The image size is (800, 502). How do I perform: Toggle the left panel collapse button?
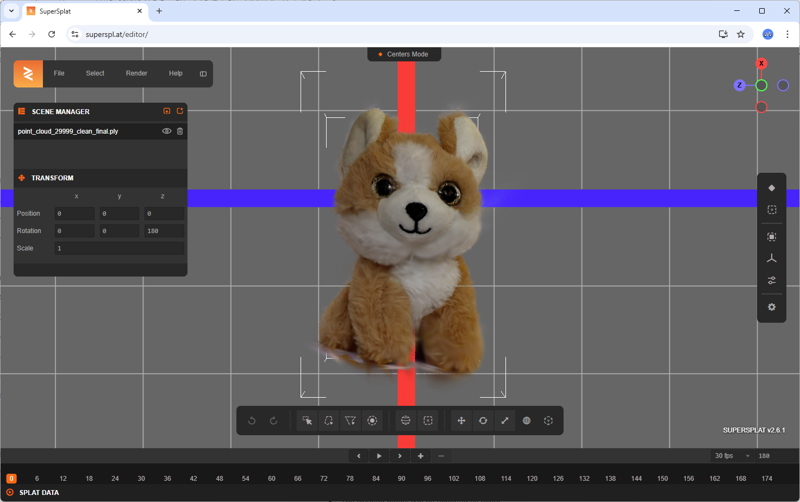click(203, 74)
